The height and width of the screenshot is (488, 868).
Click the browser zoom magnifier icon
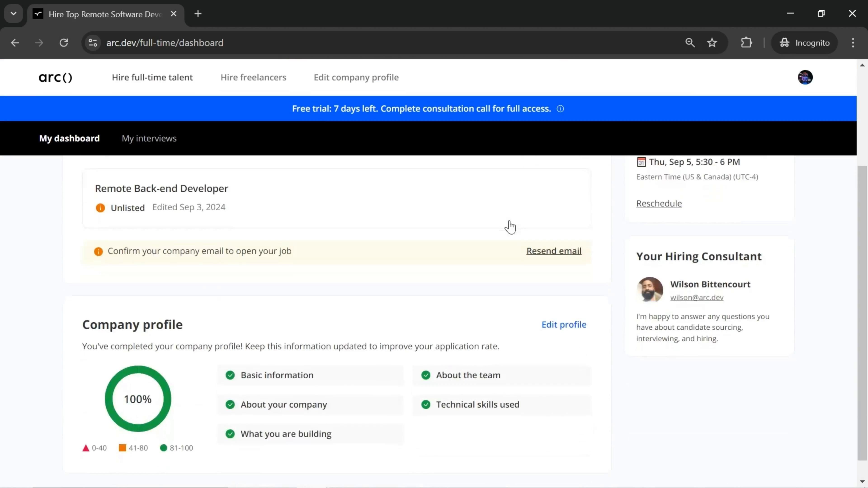coord(690,43)
